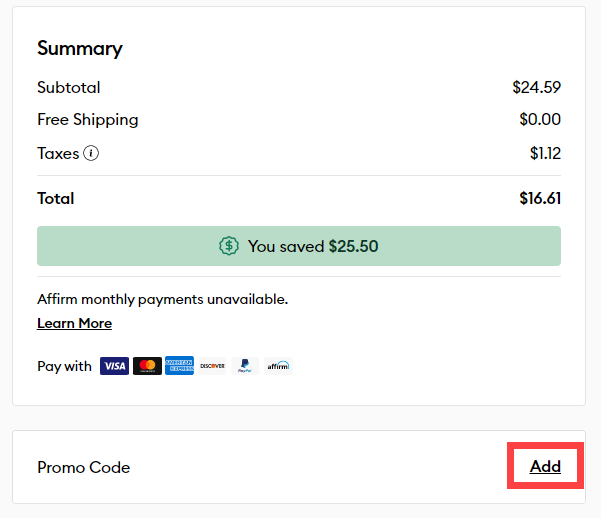Click the Affirm payment icon
601x518 pixels.
(277, 366)
